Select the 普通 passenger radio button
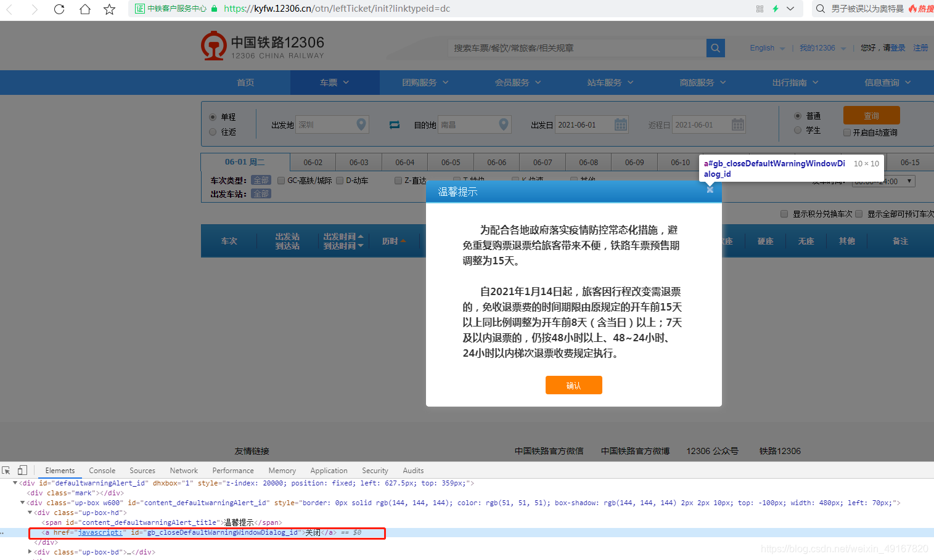 point(798,116)
